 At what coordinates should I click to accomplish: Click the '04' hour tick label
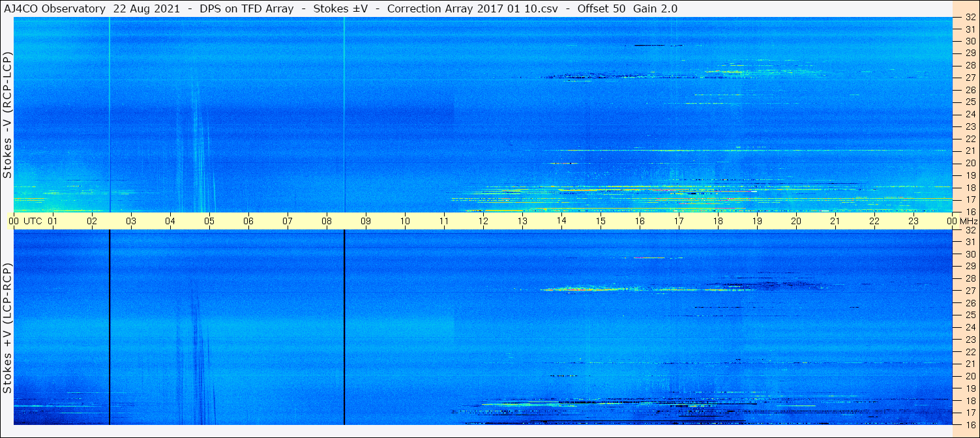170,221
